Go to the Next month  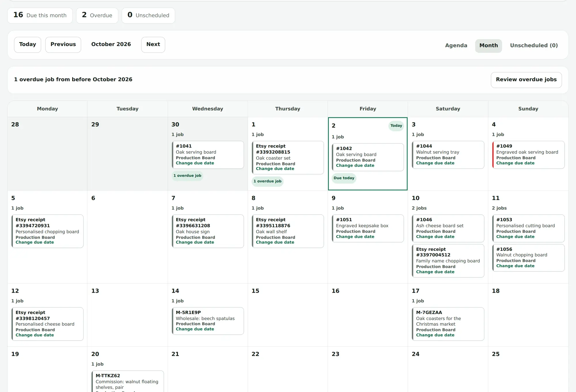click(153, 45)
